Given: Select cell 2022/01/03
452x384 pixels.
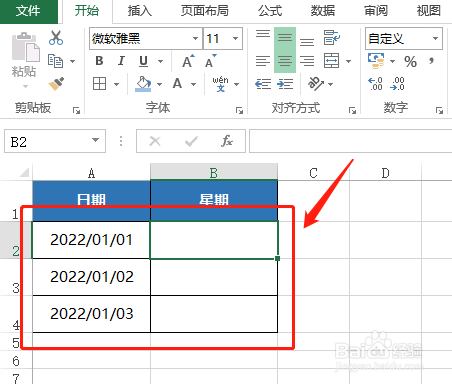Looking at the screenshot, I should click(91, 314).
